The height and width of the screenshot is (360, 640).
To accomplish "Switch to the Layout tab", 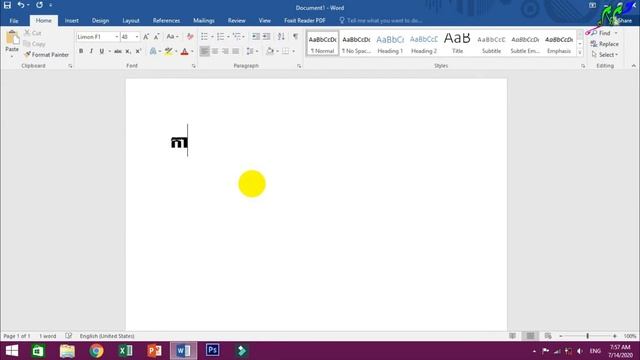I will click(131, 20).
